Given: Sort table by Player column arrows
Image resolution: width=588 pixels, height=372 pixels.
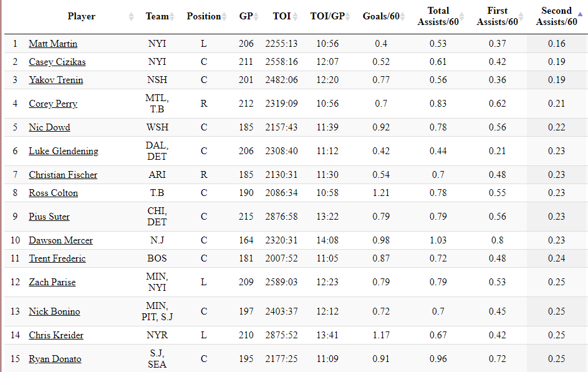Looking at the screenshot, I should (131, 16).
